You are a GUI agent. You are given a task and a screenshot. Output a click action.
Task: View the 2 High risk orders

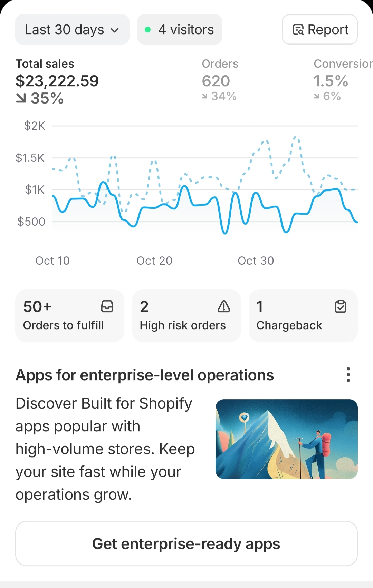pos(186,316)
